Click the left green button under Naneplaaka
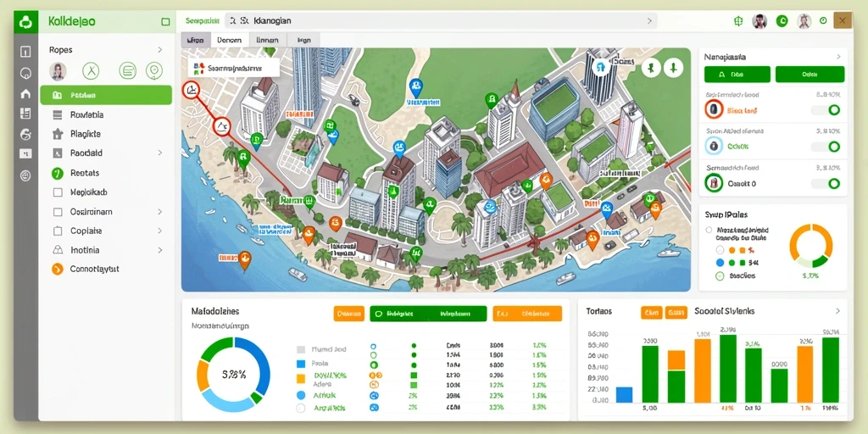This screenshot has height=434, width=868. 737,75
